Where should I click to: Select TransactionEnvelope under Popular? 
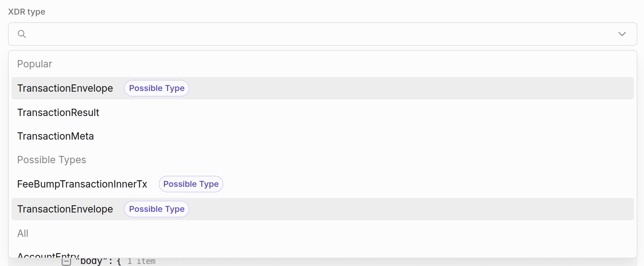65,88
